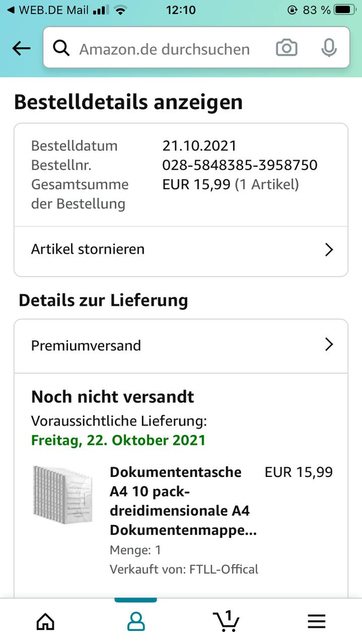
Task: Tap the Freitag, 22. Oktober delivery date
Action: point(118,440)
